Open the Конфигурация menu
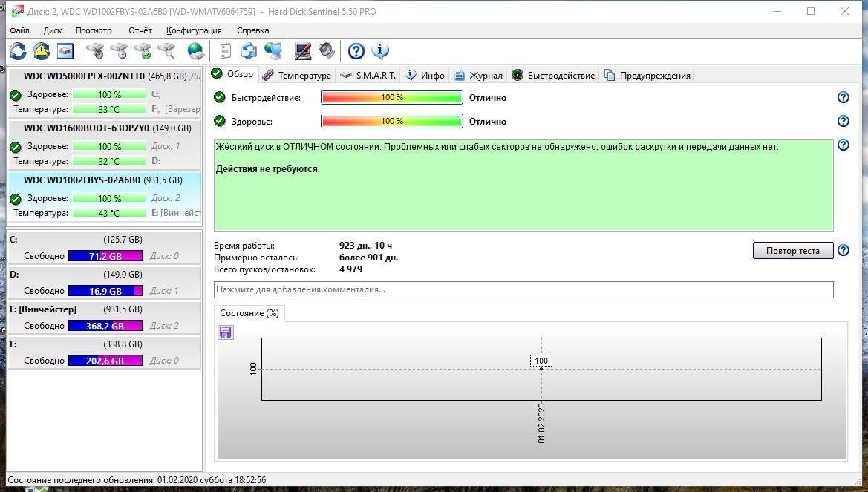The image size is (868, 492). [x=194, y=30]
